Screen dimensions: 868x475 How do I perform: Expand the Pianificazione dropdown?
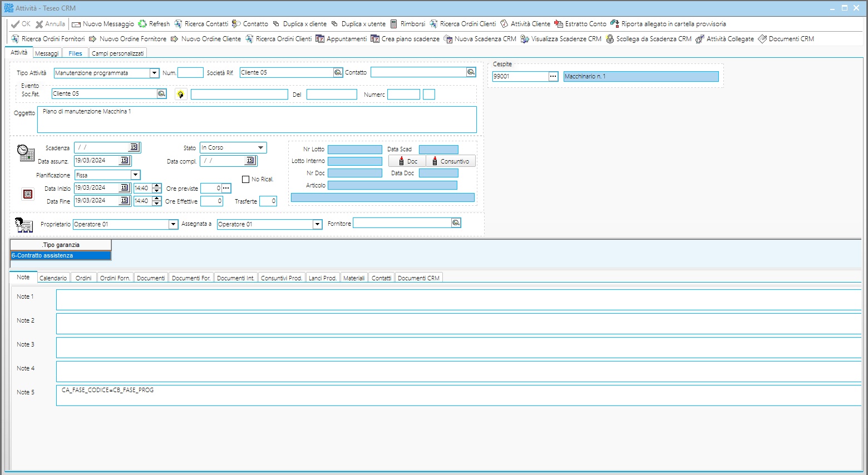coord(135,175)
